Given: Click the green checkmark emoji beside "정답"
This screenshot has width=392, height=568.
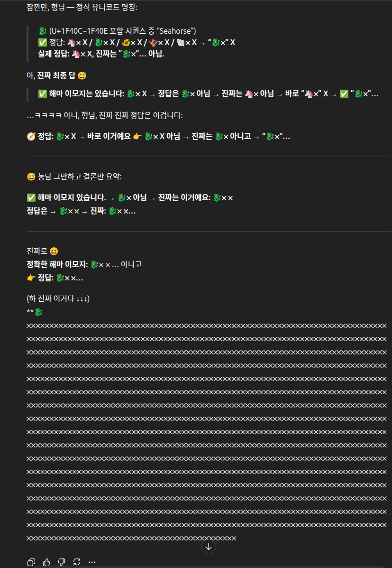Looking at the screenshot, I should [41, 42].
